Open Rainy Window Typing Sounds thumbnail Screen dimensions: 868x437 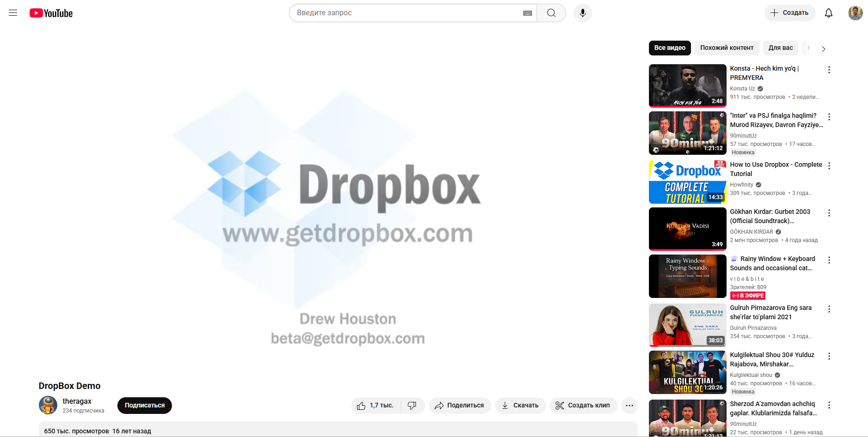tap(688, 276)
